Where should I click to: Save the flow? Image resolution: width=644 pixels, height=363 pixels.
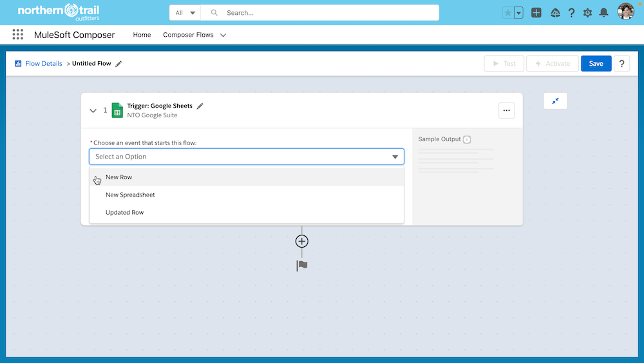pos(596,63)
